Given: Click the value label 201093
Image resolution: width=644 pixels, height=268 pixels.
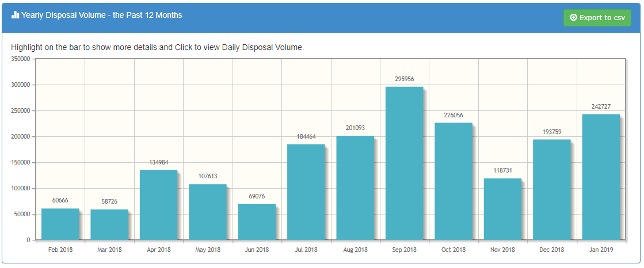Looking at the screenshot, I should click(355, 128).
